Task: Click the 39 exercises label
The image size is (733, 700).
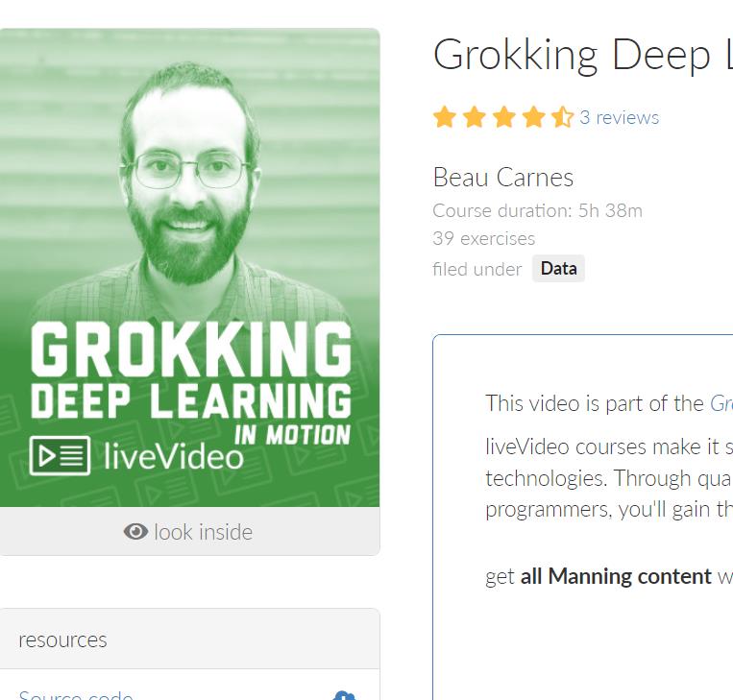Action: tap(484, 239)
